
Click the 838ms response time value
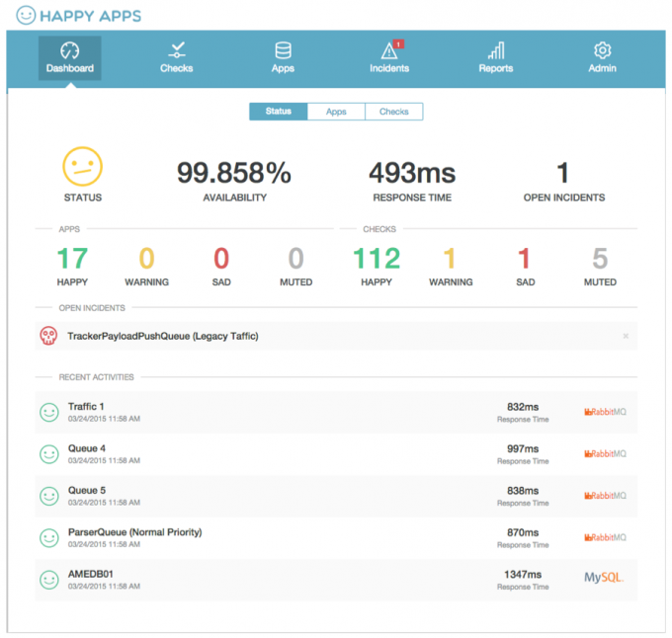tap(523, 491)
